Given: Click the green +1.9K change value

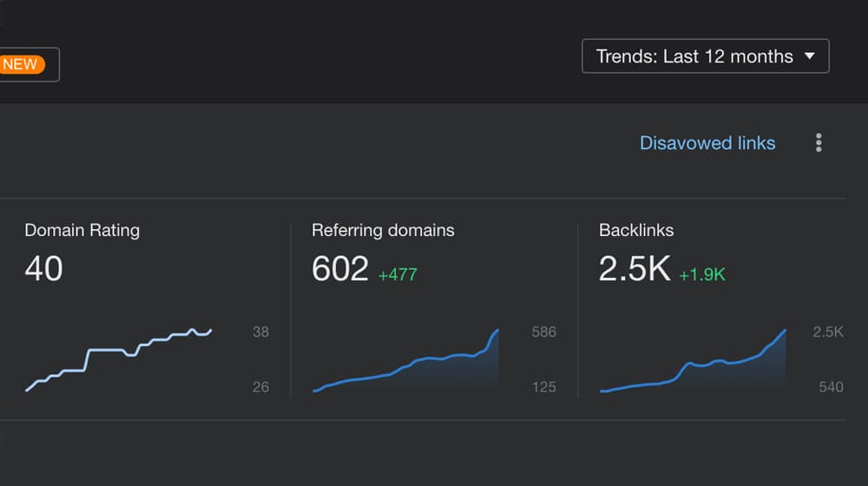Looking at the screenshot, I should (x=701, y=275).
